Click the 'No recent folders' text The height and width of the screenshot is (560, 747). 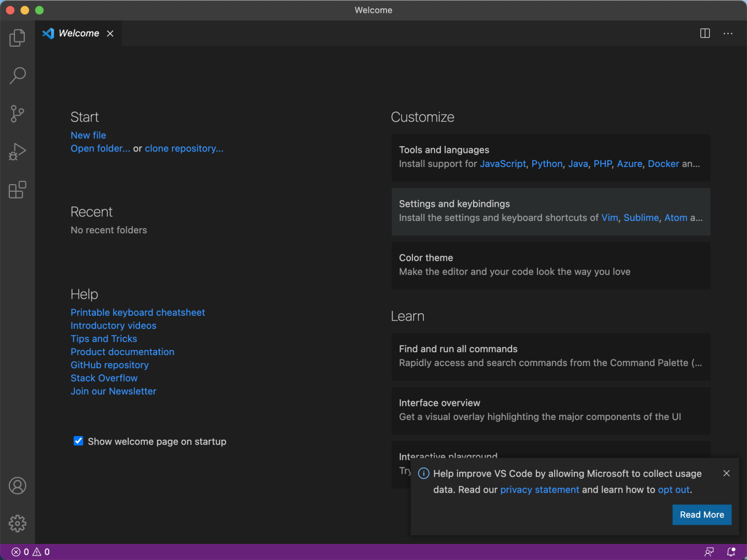(109, 230)
